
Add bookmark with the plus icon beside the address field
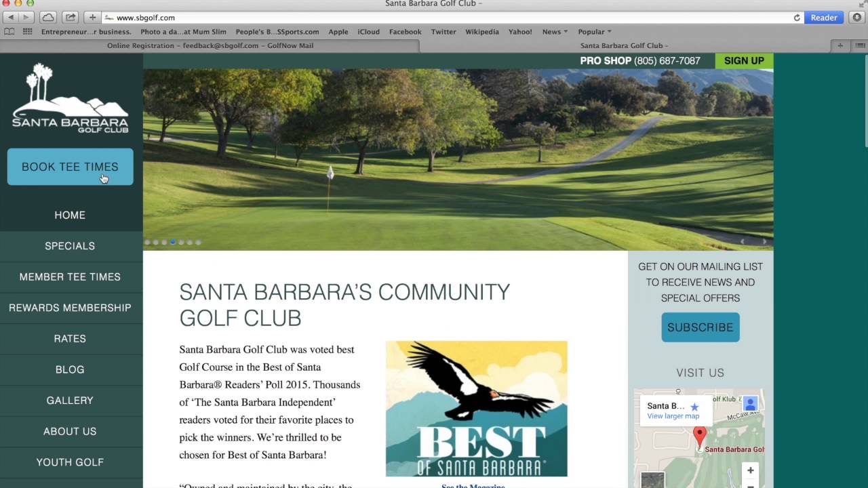click(x=92, y=18)
